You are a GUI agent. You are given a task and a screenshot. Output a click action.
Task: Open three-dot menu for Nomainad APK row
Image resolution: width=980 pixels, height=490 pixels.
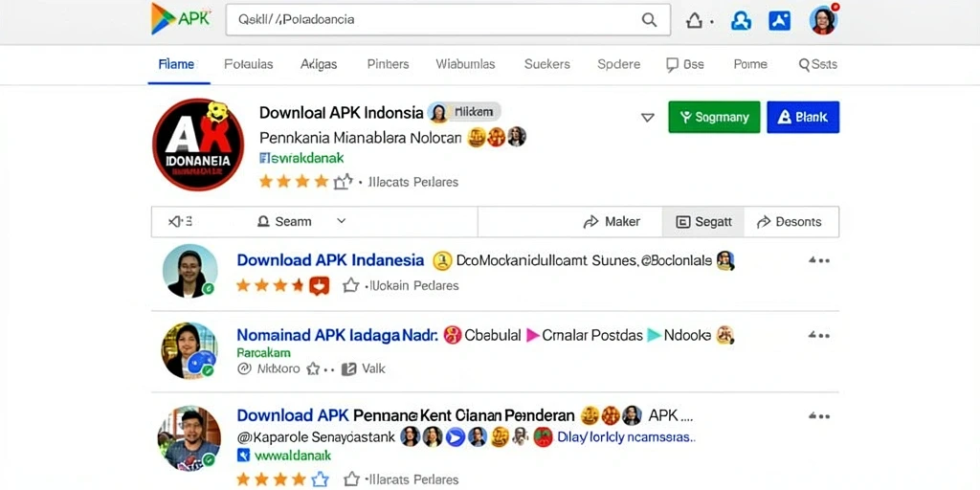[x=819, y=336]
